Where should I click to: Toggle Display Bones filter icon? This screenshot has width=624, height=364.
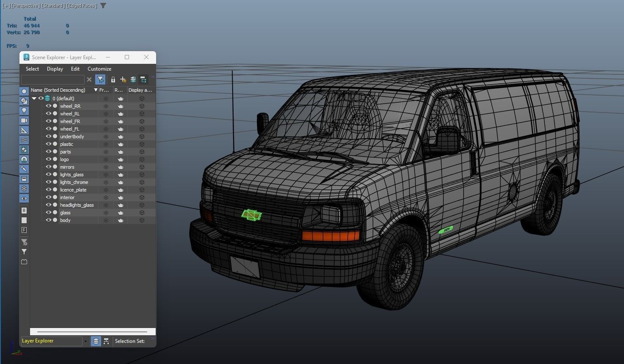tap(24, 169)
